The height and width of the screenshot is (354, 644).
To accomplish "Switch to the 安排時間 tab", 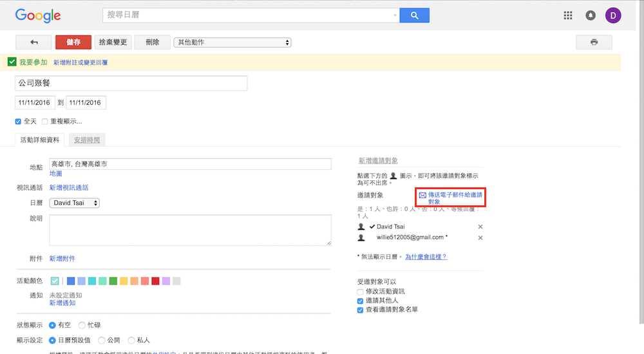I will pyautogui.click(x=87, y=140).
